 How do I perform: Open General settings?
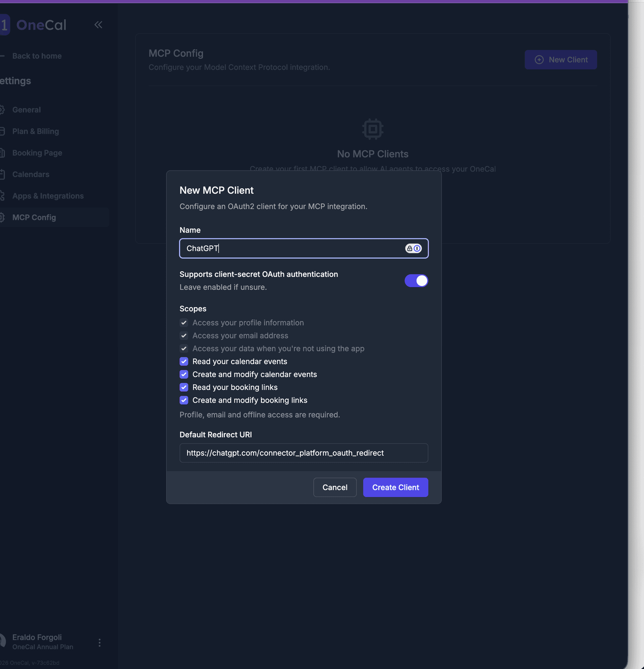[x=26, y=110]
